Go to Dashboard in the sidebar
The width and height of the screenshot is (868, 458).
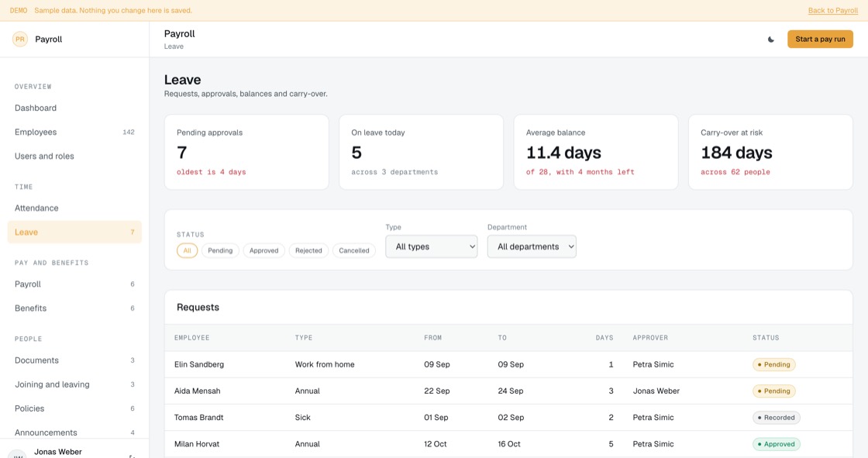click(x=74, y=108)
